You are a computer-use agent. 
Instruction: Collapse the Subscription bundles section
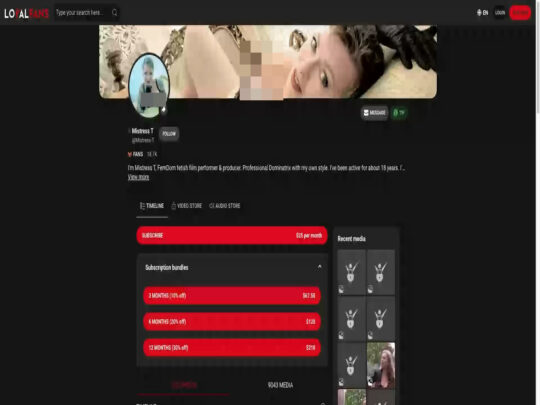point(320,267)
